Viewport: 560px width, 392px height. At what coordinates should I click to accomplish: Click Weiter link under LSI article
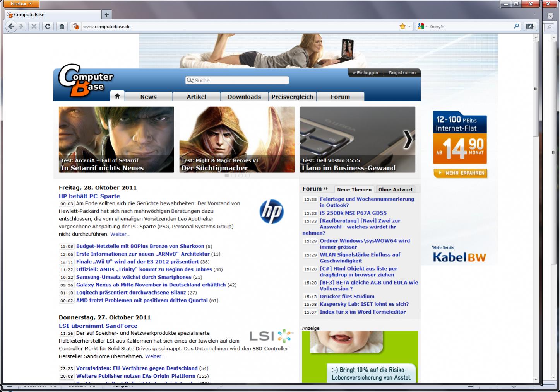[x=155, y=356]
